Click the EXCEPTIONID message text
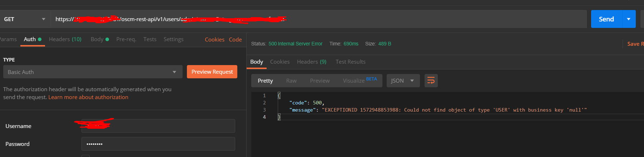 [454, 110]
